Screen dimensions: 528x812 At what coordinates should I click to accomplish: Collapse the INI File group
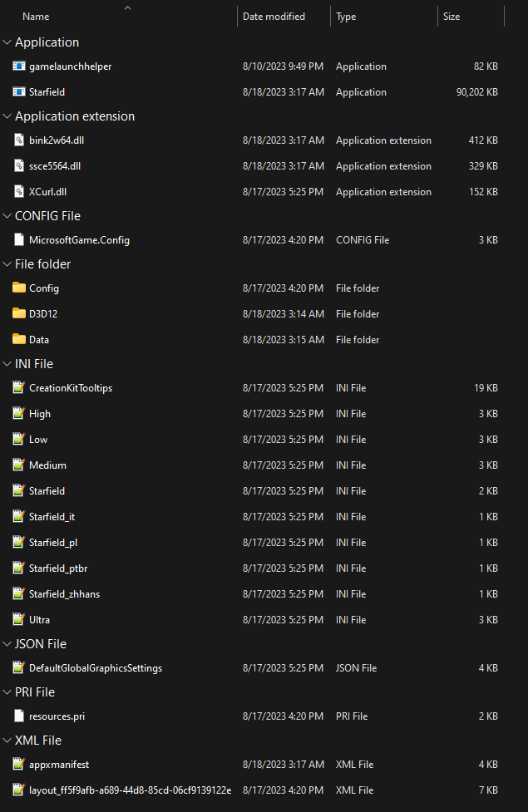(7, 364)
